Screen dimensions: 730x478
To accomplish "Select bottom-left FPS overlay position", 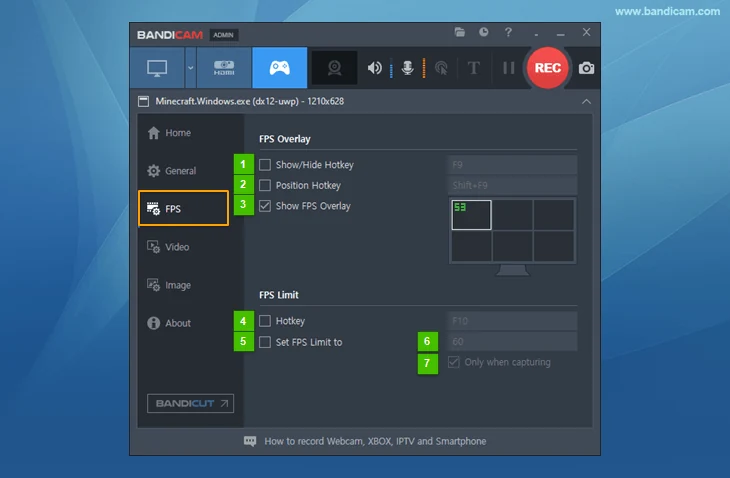I will [x=471, y=246].
